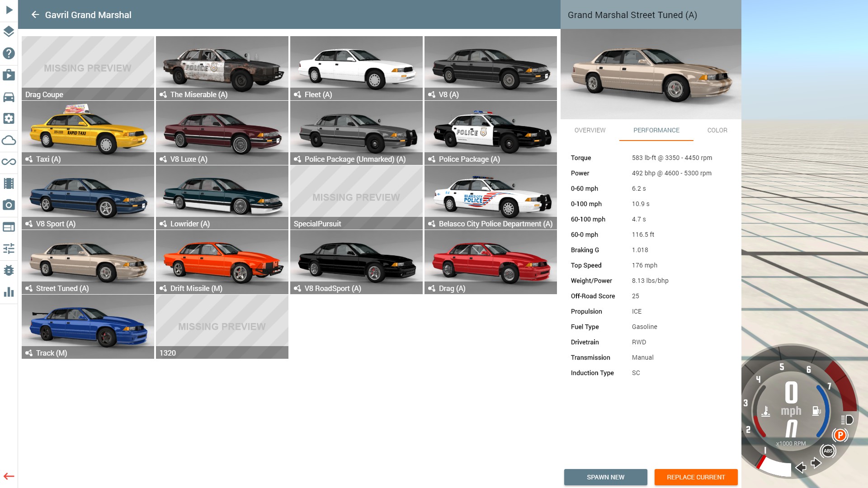Image resolution: width=868 pixels, height=488 pixels.
Task: Click the play icon in sidebar
Action: [x=9, y=10]
